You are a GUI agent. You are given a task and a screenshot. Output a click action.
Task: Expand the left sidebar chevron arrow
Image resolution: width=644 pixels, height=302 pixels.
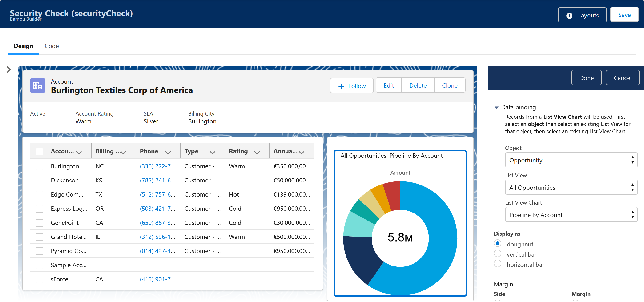pos(9,69)
